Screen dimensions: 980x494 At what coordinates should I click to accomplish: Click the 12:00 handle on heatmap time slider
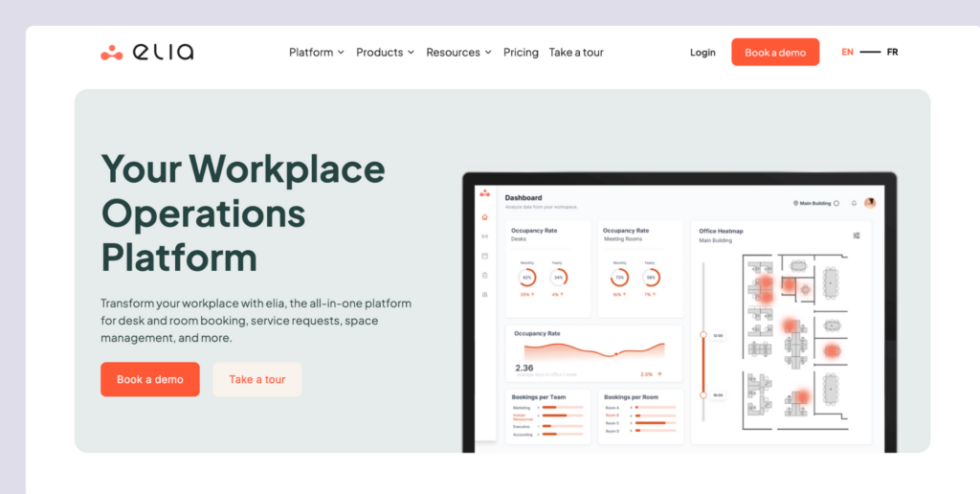[703, 335]
